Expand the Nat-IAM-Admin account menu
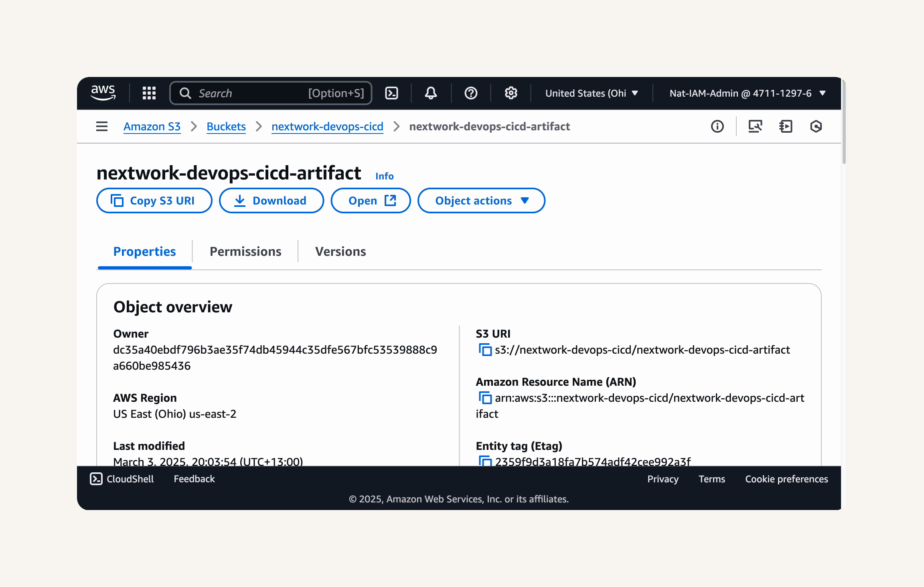 click(x=748, y=93)
